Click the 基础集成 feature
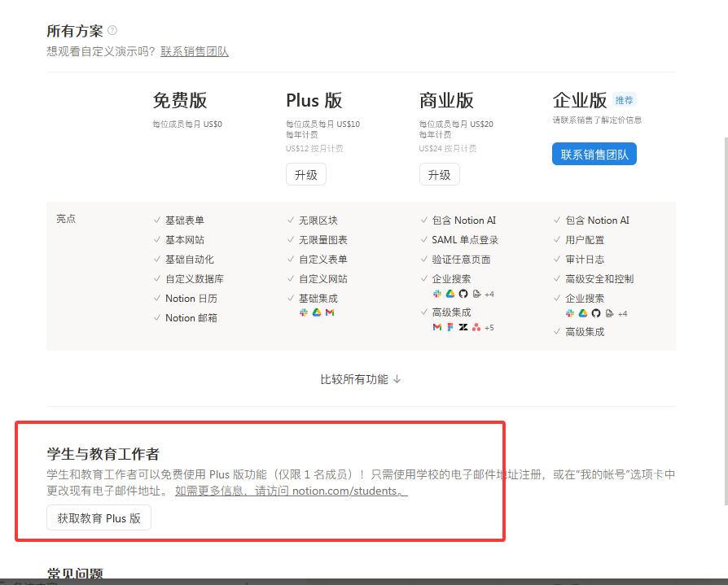This screenshot has height=585, width=728. (x=318, y=299)
